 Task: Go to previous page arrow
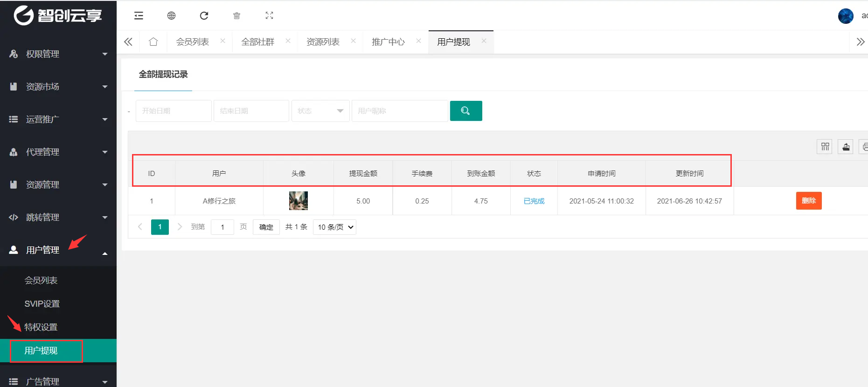pyautogui.click(x=140, y=227)
